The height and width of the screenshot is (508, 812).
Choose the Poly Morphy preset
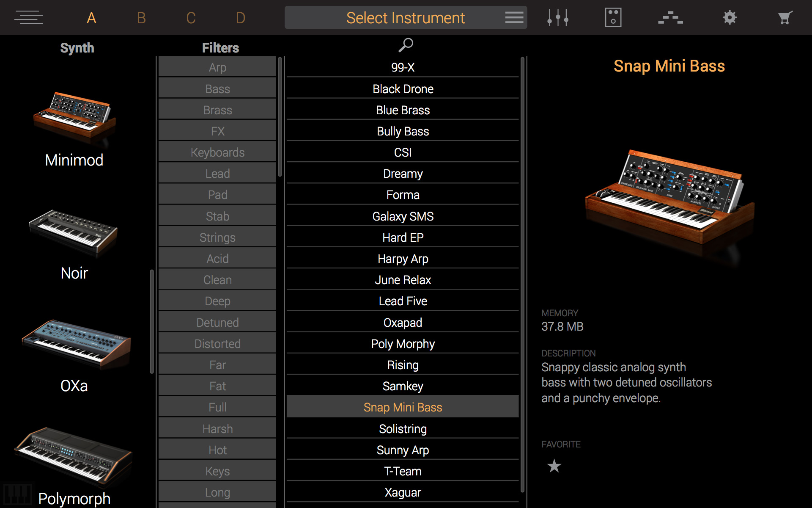(x=403, y=344)
